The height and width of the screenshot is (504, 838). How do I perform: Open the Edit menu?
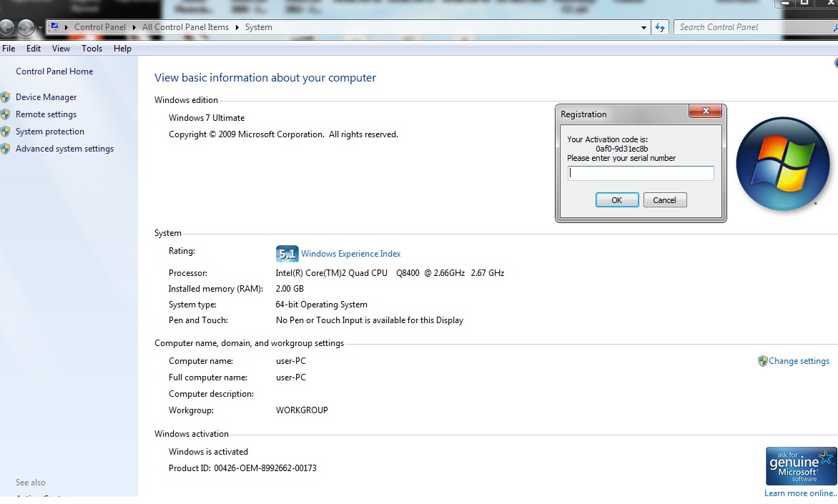[x=33, y=49]
